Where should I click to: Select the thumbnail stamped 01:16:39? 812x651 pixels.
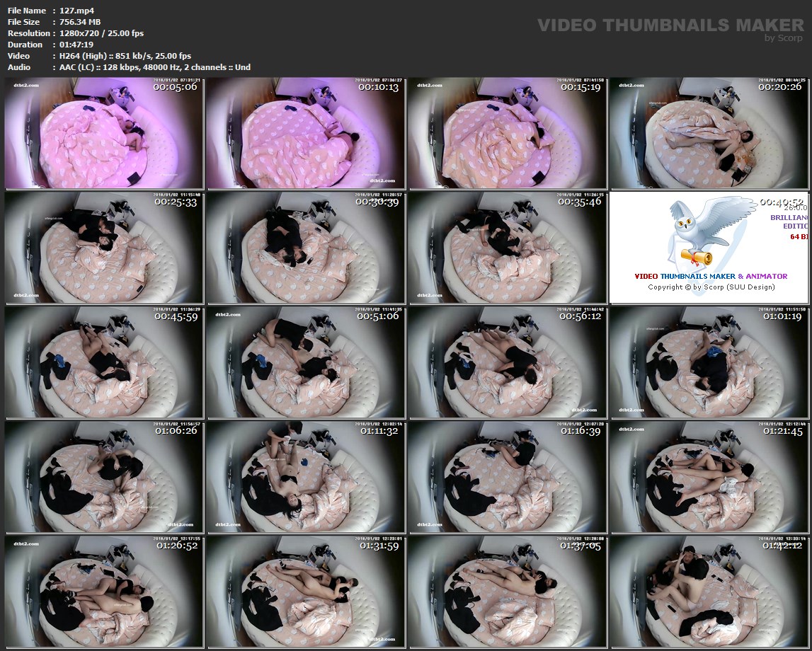(x=508, y=477)
